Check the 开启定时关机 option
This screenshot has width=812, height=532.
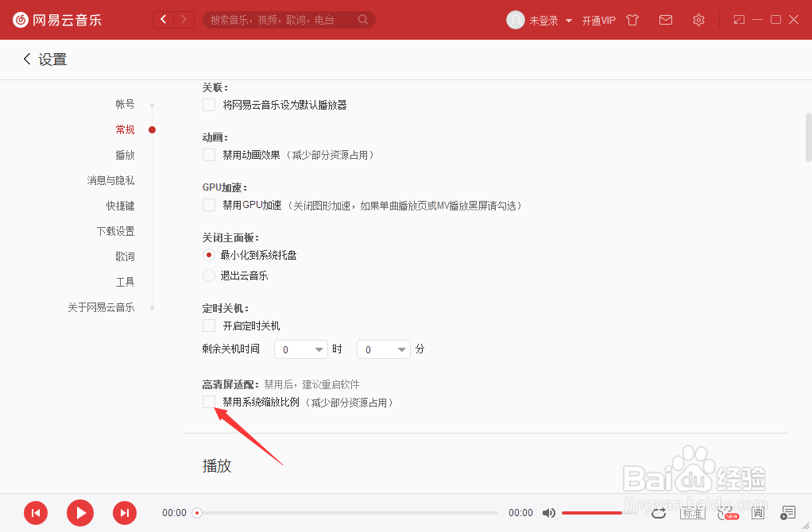click(209, 326)
